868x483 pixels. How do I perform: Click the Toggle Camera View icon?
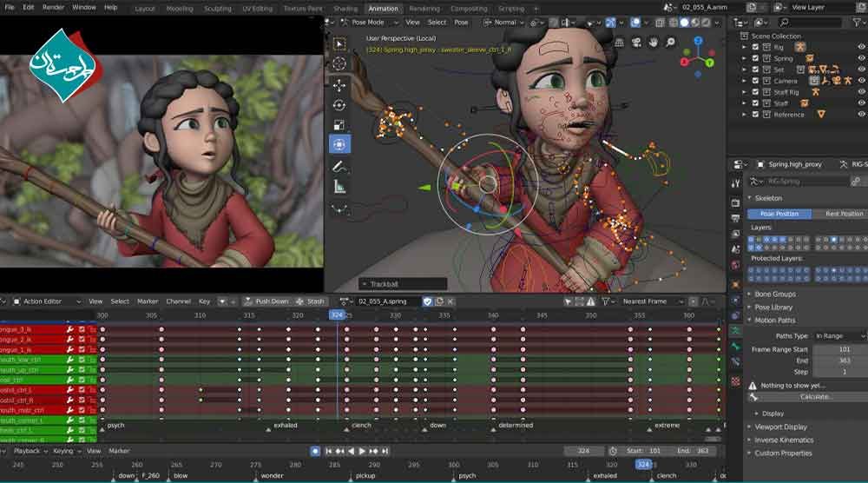[636, 42]
